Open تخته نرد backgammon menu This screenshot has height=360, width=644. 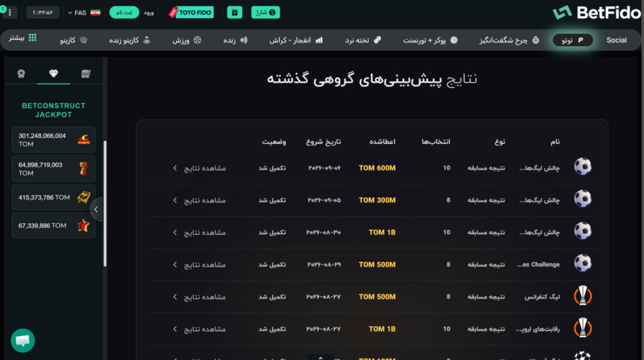[363, 40]
